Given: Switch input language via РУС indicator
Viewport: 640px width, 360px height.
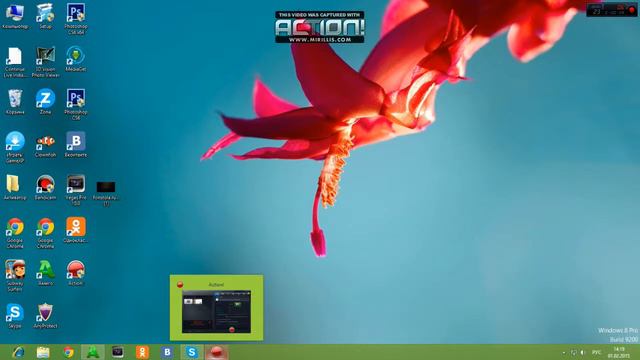Looking at the screenshot, I should pyautogui.click(x=596, y=352).
